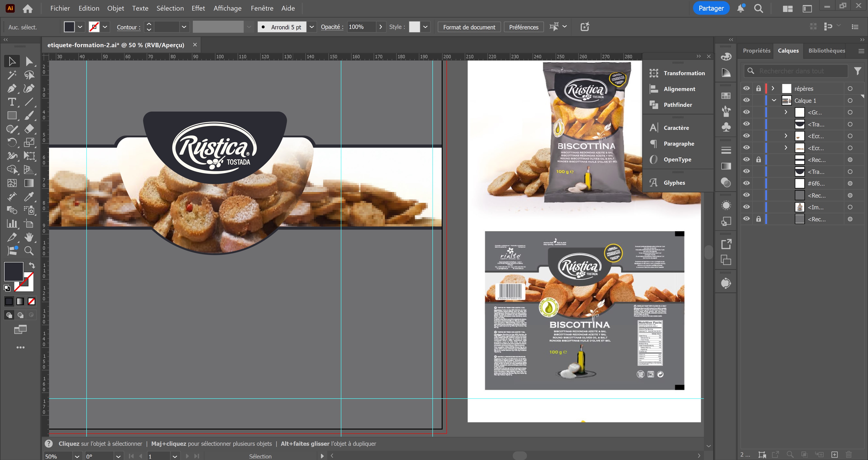Open the Fenêtre menu
Viewport: 868px width, 460px height.
point(262,8)
